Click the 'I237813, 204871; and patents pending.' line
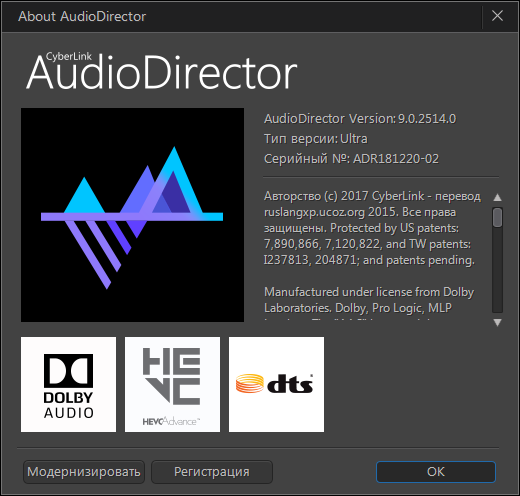Image resolution: width=520 pixels, height=496 pixels. coord(369,260)
